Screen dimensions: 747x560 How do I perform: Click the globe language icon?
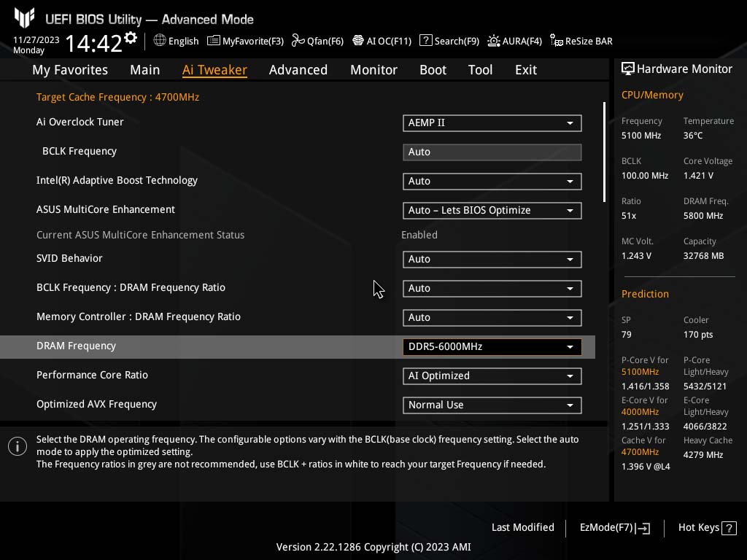click(x=160, y=41)
